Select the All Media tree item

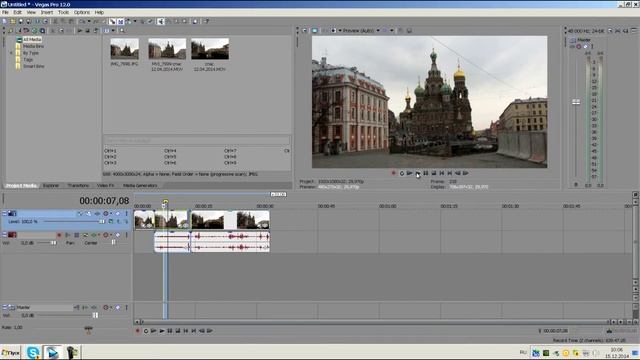tap(32, 40)
